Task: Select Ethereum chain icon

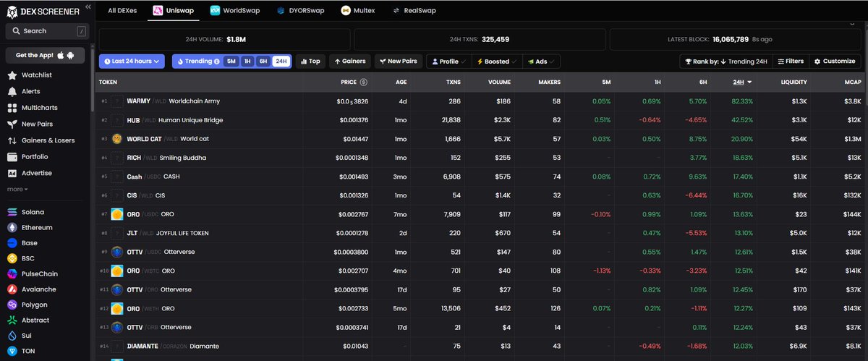Action: tap(12, 227)
